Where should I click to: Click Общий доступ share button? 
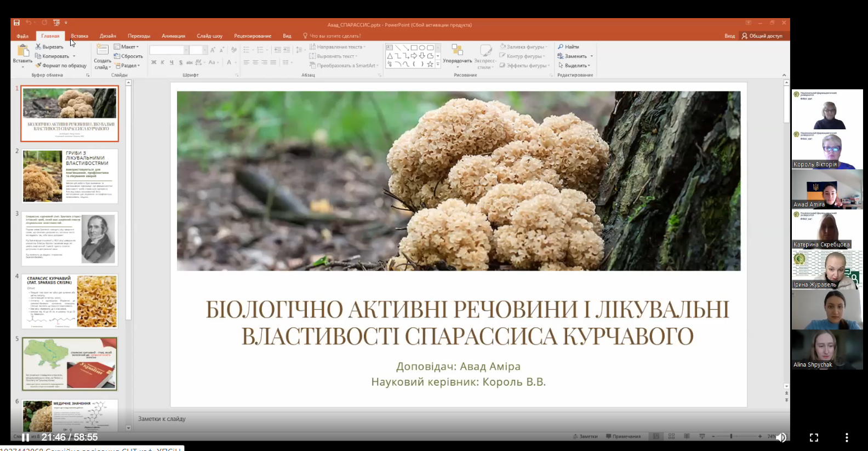coord(762,36)
